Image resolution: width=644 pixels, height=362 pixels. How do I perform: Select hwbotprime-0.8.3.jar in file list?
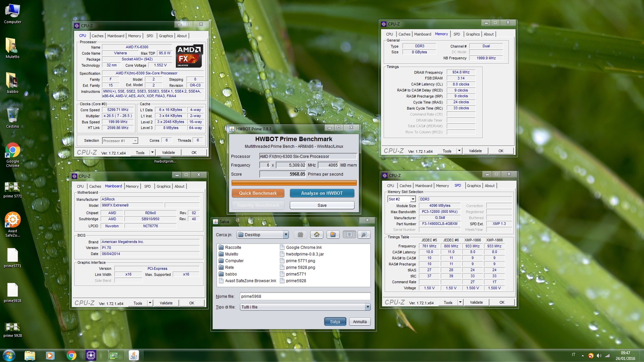pos(302,254)
